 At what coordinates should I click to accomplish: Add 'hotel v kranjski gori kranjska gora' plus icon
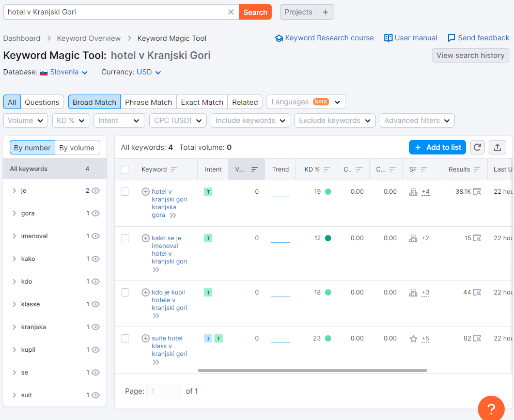pyautogui.click(x=146, y=192)
